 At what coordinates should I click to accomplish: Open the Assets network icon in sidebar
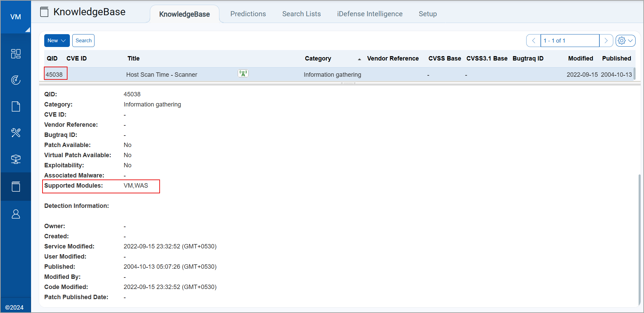tap(16, 159)
